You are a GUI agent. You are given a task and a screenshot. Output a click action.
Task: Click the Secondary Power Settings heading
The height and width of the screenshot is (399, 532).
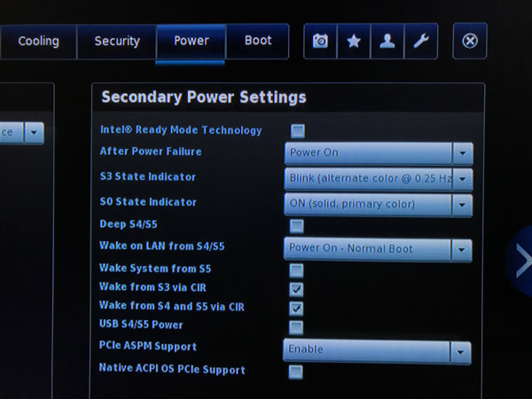coord(204,97)
